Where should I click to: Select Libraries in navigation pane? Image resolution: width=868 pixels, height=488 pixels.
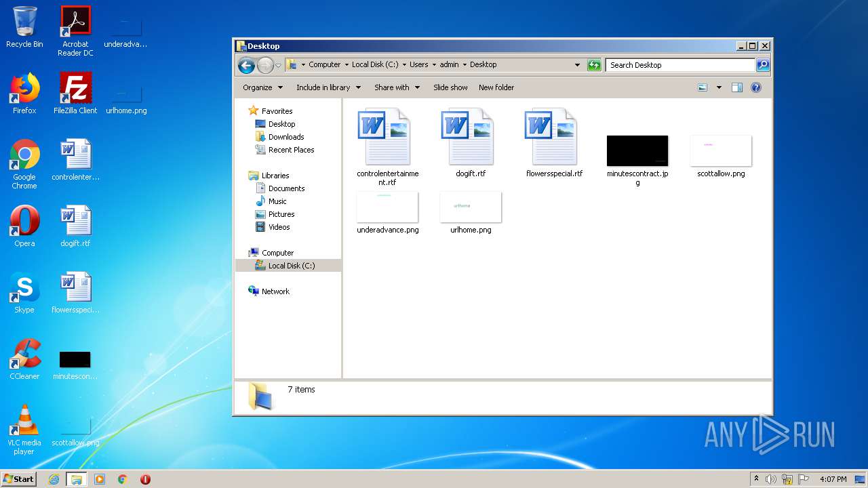click(x=269, y=176)
